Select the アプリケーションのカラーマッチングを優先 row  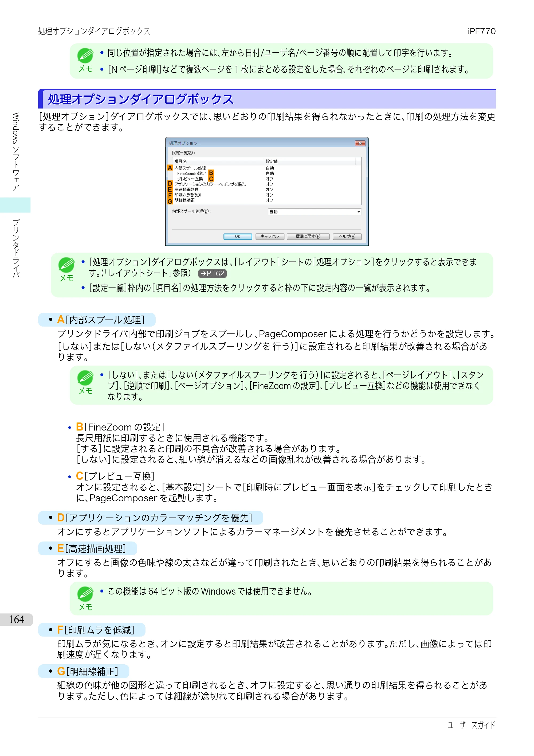266,184
